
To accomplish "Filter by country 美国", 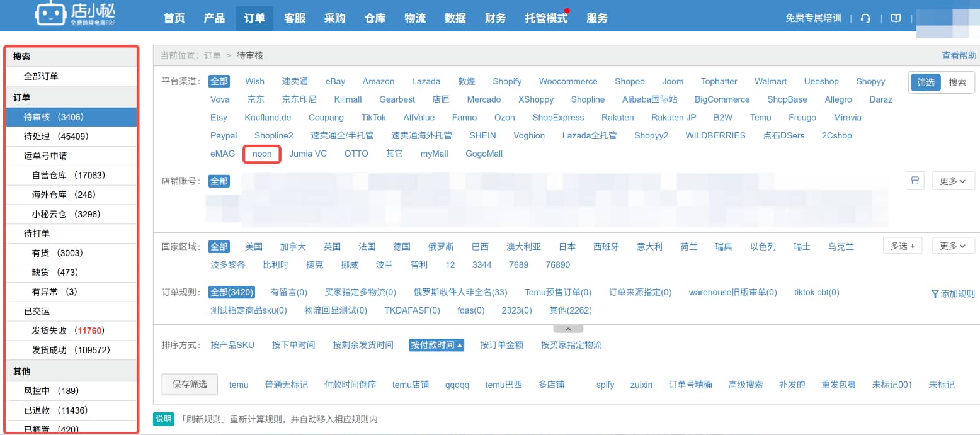I will click(x=254, y=247).
